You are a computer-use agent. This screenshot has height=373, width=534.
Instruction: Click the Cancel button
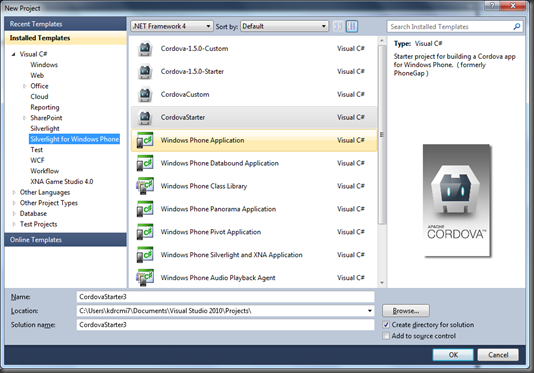point(498,355)
